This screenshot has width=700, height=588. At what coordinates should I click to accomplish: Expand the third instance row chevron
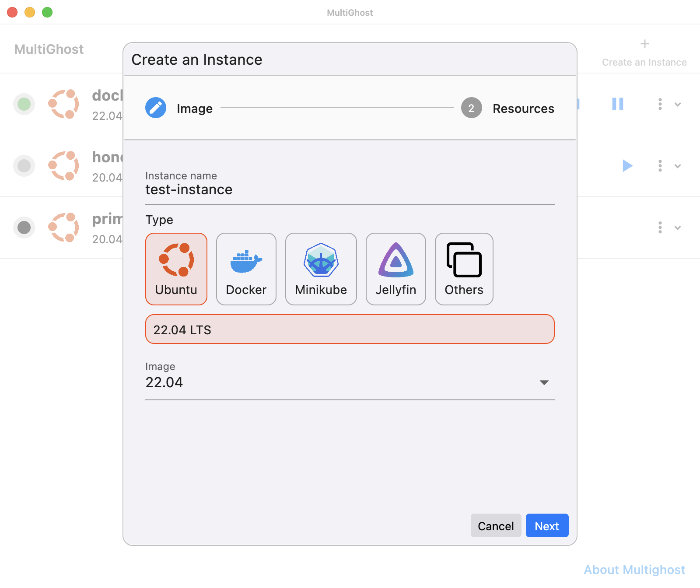pos(678,228)
